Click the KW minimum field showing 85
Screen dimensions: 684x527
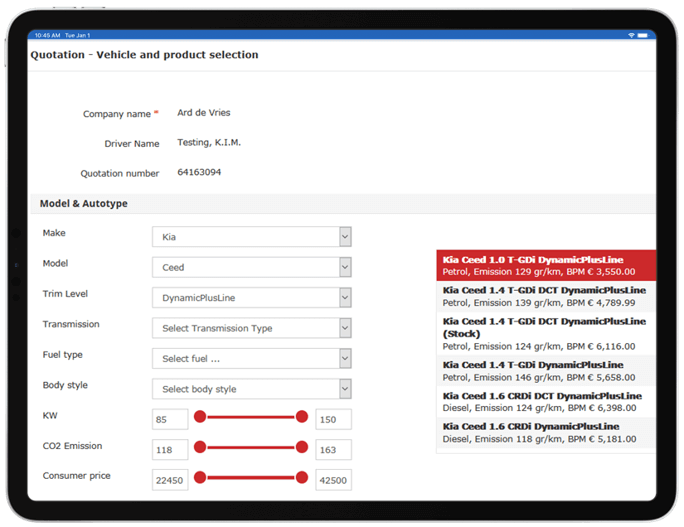pyautogui.click(x=170, y=419)
